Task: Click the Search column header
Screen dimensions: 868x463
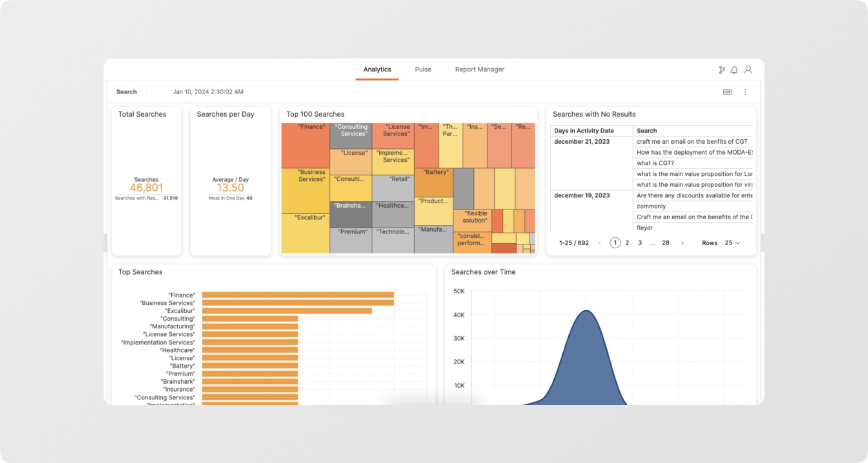Action: 646,131
